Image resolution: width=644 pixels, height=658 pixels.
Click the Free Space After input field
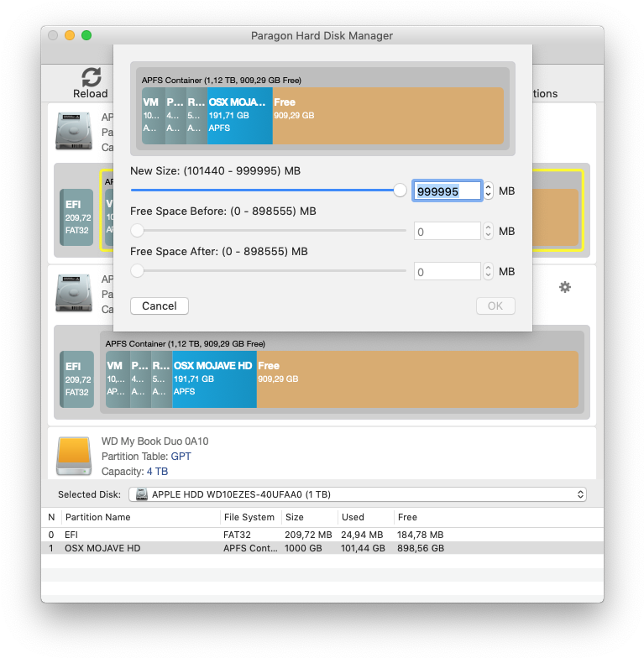[x=447, y=272]
